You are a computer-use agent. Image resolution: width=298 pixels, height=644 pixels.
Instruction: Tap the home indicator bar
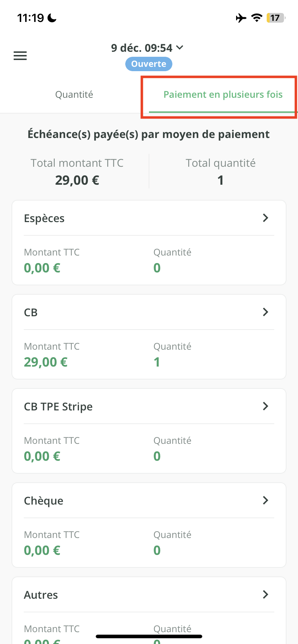point(149,636)
